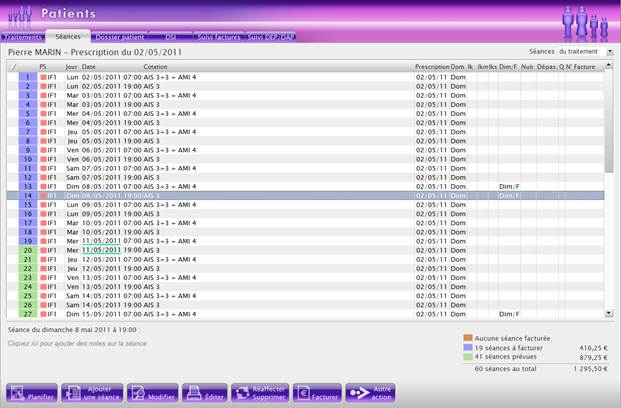Image resolution: width=621 pixels, height=408 pixels.
Task: Click the orange 'Aucune séance facturée' swatch
Action: click(x=467, y=339)
